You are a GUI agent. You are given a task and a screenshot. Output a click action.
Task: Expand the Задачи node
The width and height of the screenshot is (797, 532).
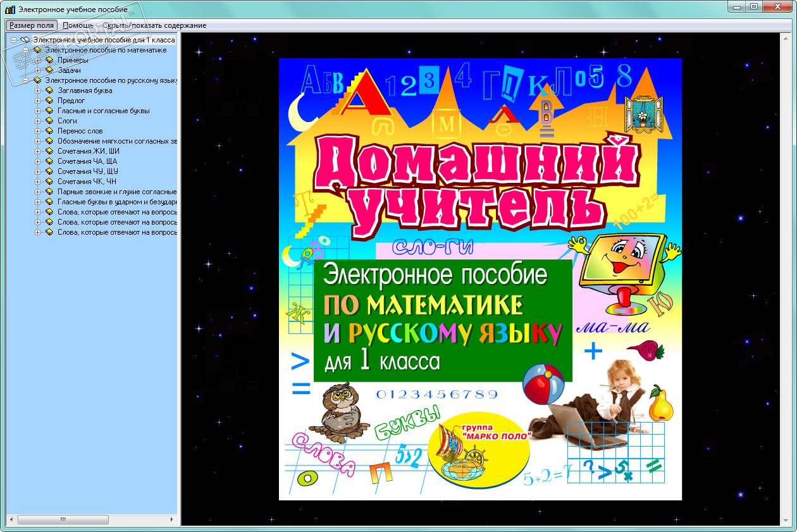(38, 70)
